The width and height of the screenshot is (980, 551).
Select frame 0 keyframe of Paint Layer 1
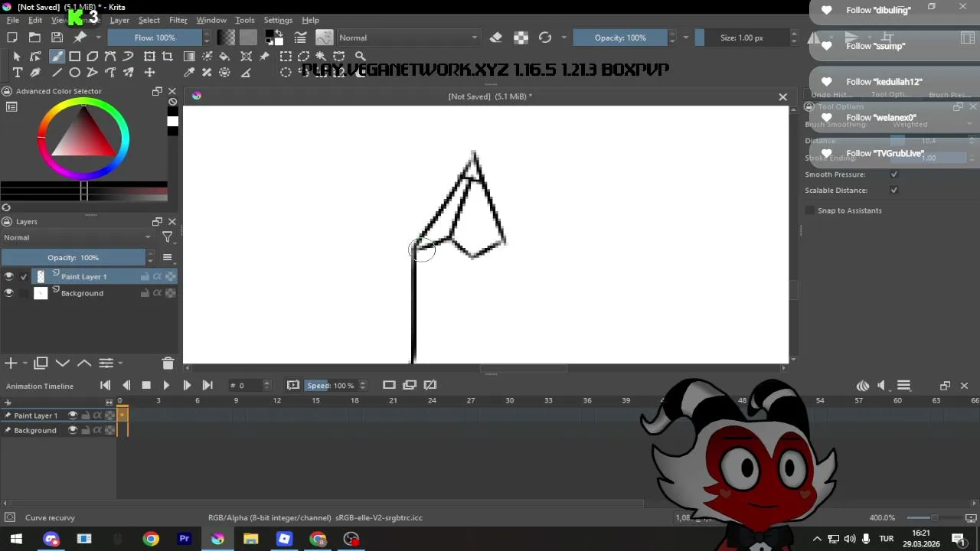pos(122,416)
